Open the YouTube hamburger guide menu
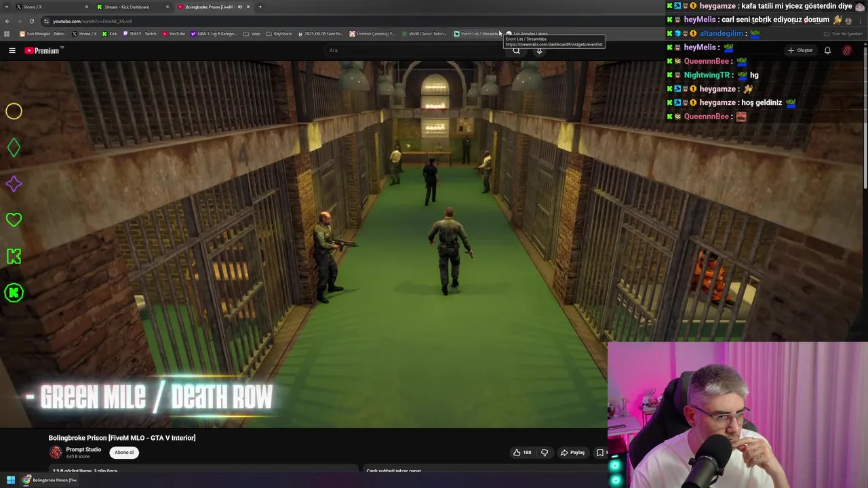This screenshot has width=868, height=488. pyautogui.click(x=12, y=50)
